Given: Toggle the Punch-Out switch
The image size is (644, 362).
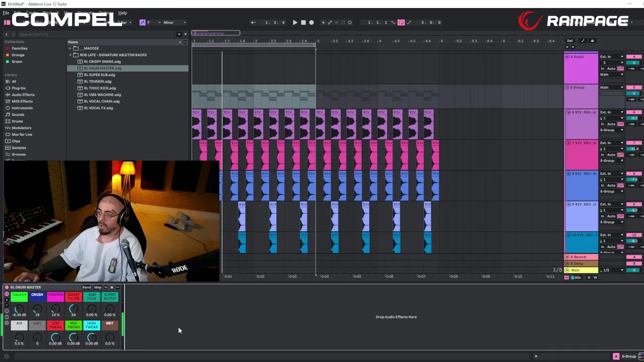Looking at the screenshot, I should tap(409, 23).
